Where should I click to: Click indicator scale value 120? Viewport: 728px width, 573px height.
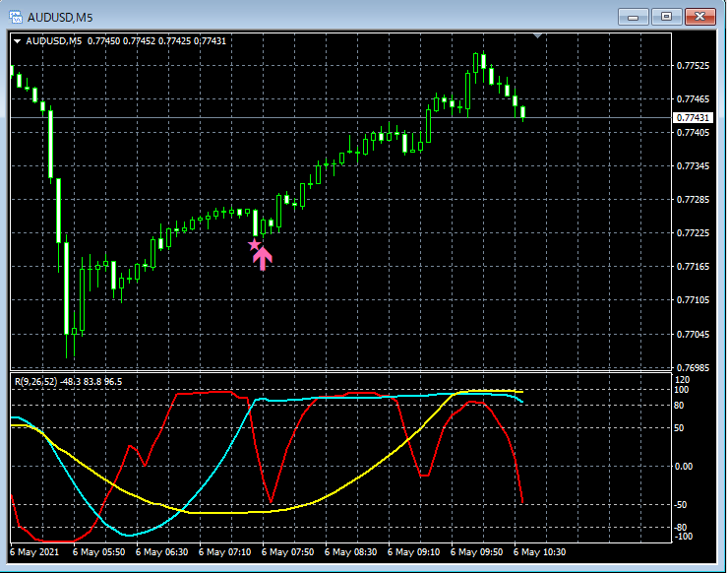(682, 380)
